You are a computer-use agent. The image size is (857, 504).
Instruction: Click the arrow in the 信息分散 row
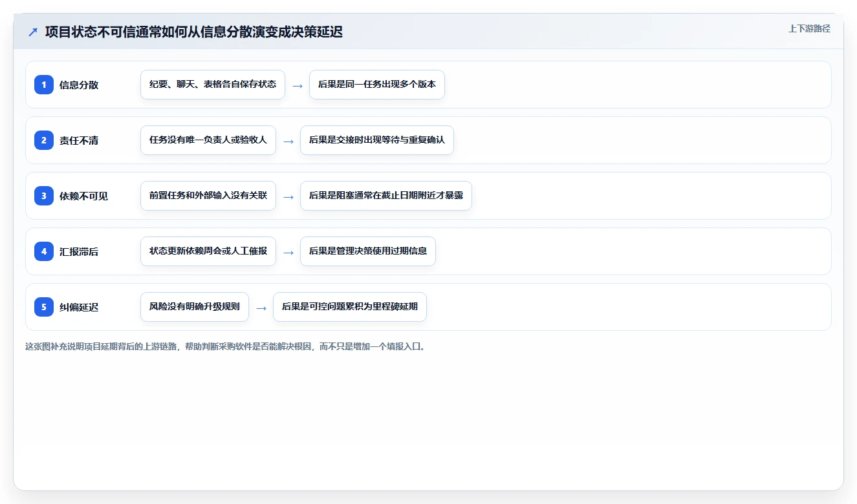(x=298, y=85)
